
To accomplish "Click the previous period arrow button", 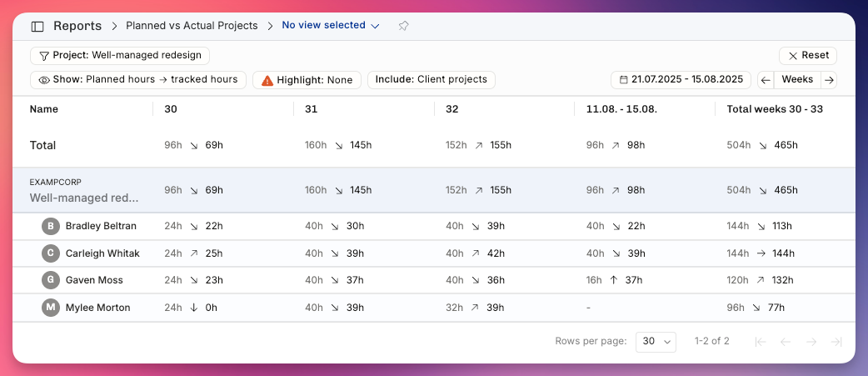I will (766, 80).
